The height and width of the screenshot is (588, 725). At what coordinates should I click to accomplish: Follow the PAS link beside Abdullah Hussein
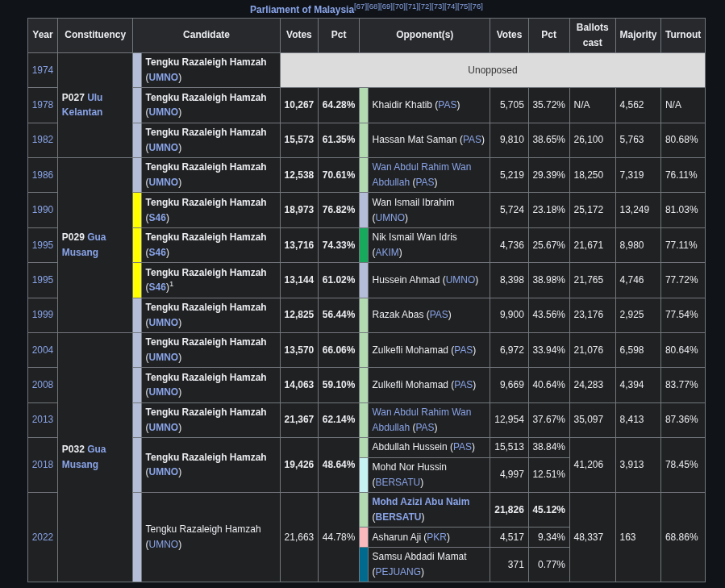pyautogui.click(x=462, y=447)
